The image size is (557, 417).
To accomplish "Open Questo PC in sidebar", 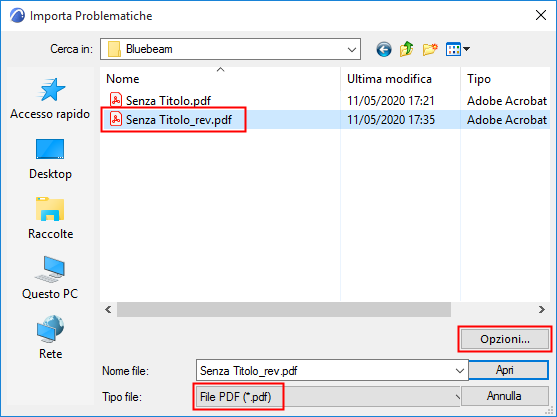I will pyautogui.click(x=50, y=278).
